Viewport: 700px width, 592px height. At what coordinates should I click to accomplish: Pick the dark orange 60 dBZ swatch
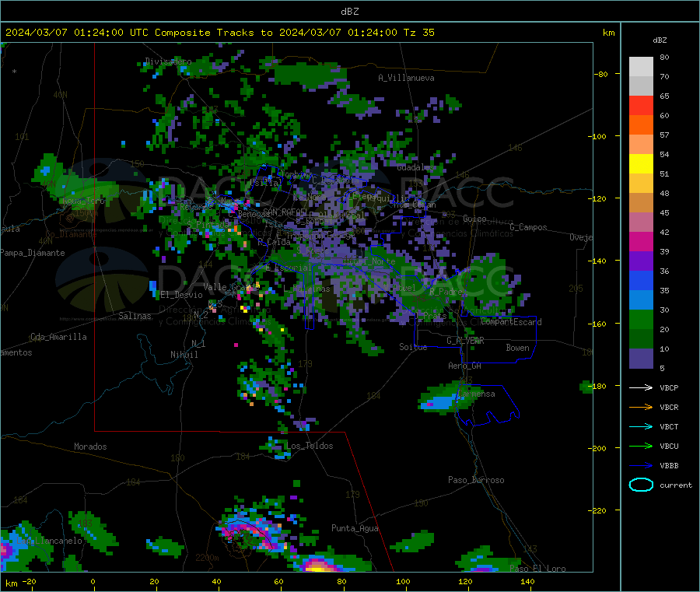[x=641, y=125]
